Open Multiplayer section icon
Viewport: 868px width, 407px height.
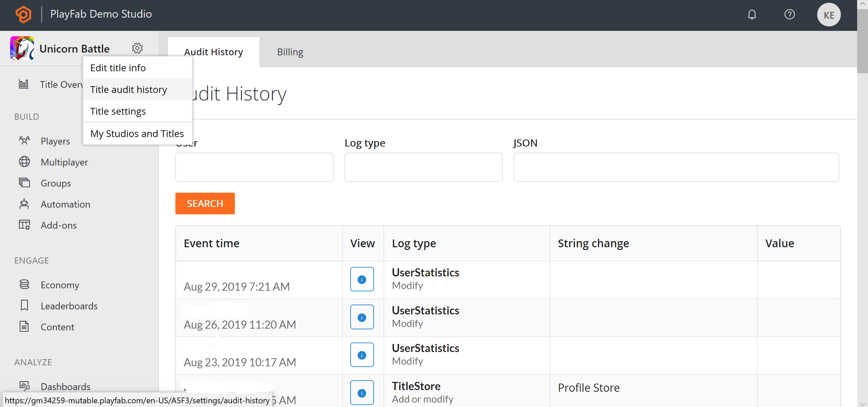[24, 162]
